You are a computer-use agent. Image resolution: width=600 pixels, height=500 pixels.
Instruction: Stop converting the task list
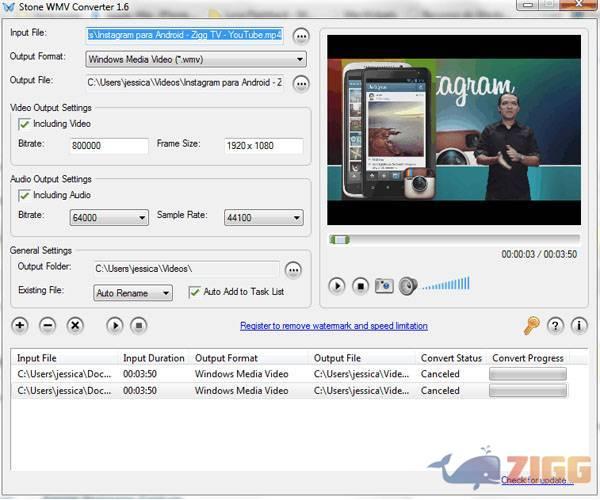(139, 326)
